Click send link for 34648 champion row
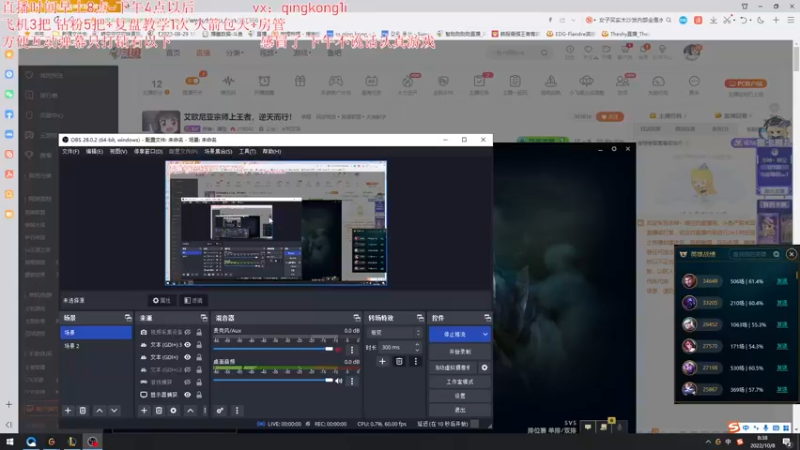 point(782,281)
